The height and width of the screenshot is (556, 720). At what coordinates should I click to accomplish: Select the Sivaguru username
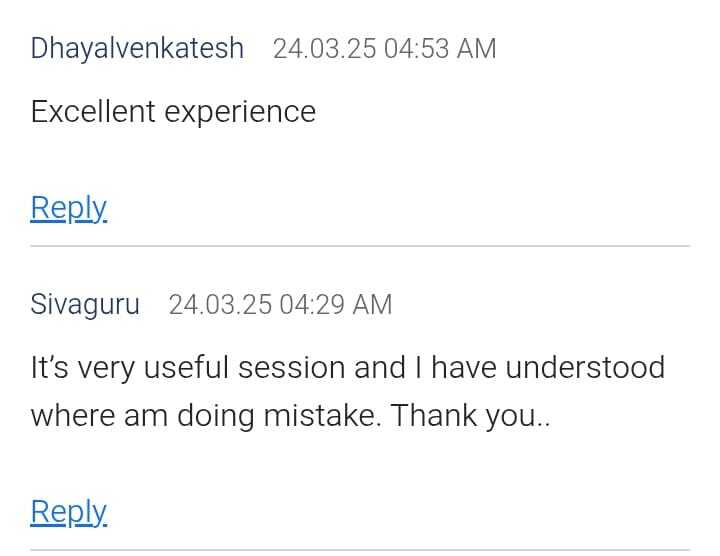tap(85, 304)
